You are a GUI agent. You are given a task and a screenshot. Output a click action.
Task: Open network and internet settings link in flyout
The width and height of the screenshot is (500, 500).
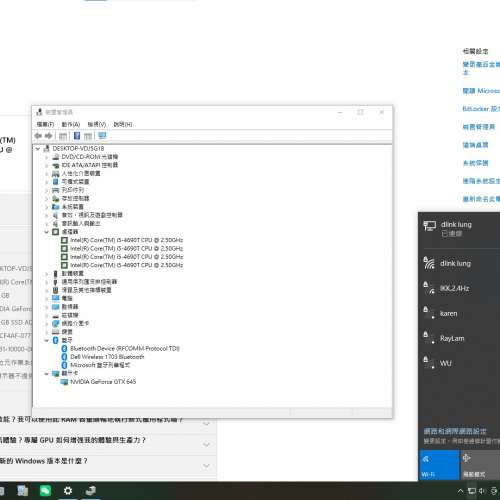tap(455, 431)
